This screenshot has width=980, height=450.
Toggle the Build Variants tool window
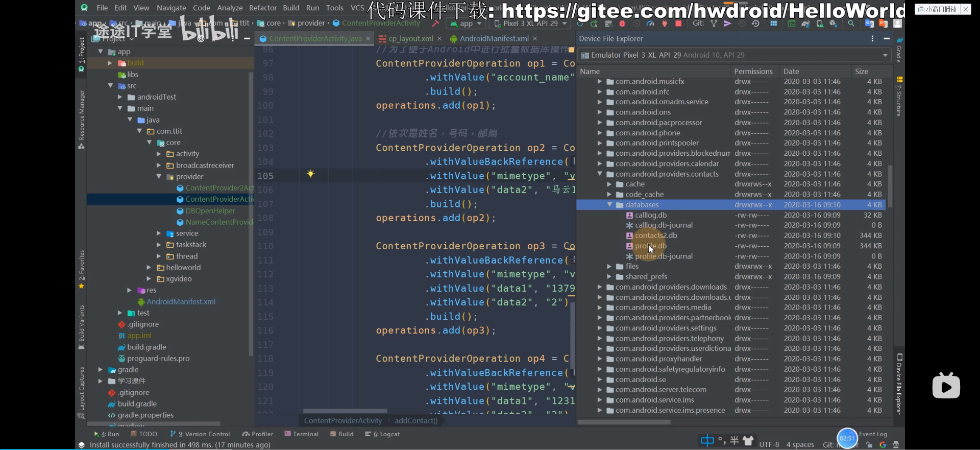(x=81, y=327)
